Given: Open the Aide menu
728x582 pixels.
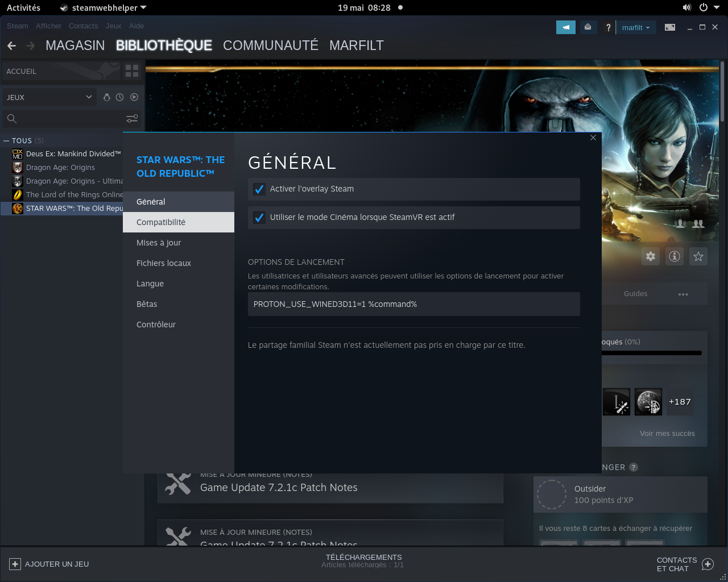Looking at the screenshot, I should click(136, 26).
